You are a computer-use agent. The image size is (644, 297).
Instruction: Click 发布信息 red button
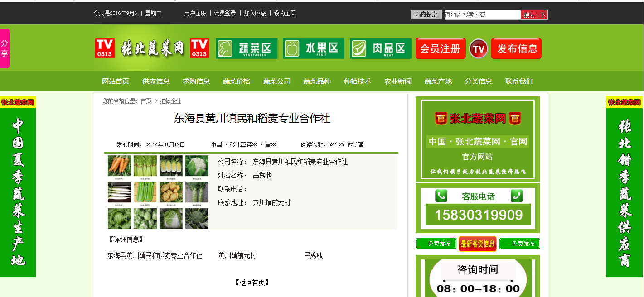[517, 48]
